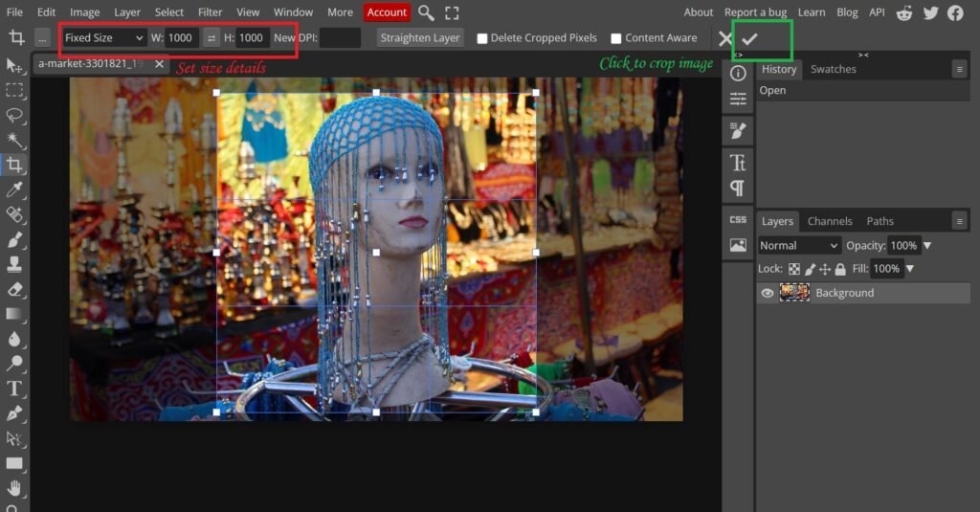This screenshot has width=980, height=512.
Task: Enable Content Aware checkbox
Action: 616,38
